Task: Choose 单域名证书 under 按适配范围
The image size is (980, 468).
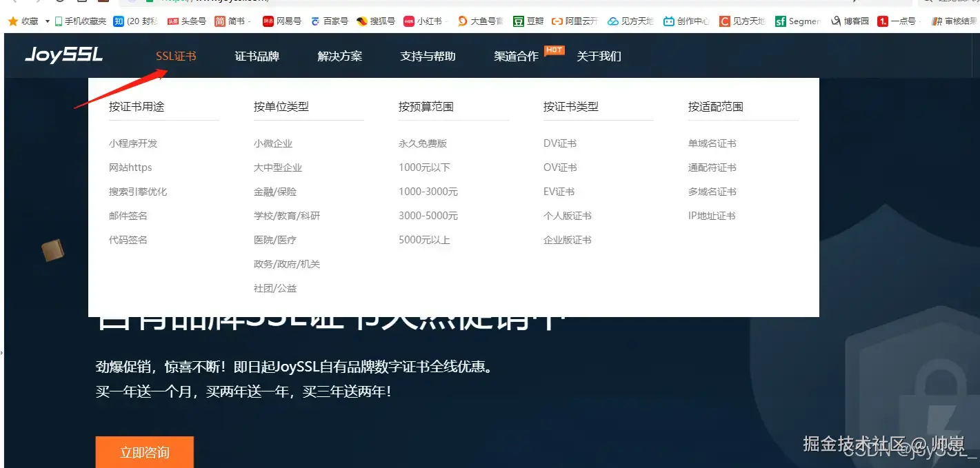Action: 712,143
